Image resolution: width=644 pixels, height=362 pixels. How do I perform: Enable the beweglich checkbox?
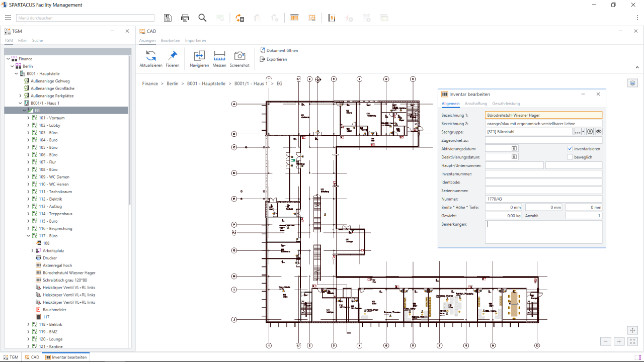point(570,157)
